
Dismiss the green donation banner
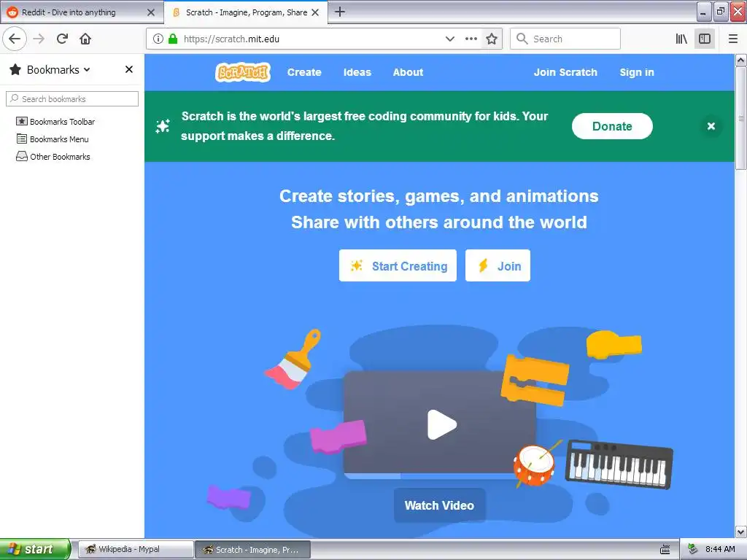(x=711, y=126)
